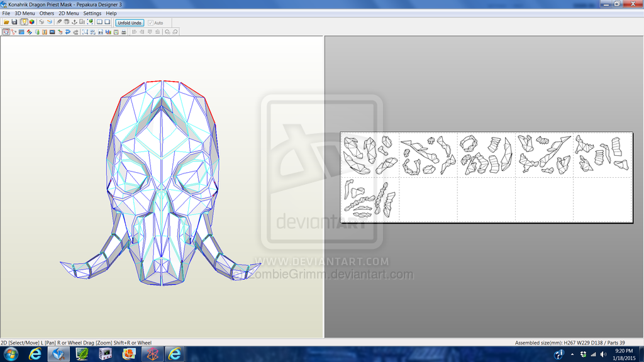
Task: Open the 2D Menu
Action: coord(69,13)
